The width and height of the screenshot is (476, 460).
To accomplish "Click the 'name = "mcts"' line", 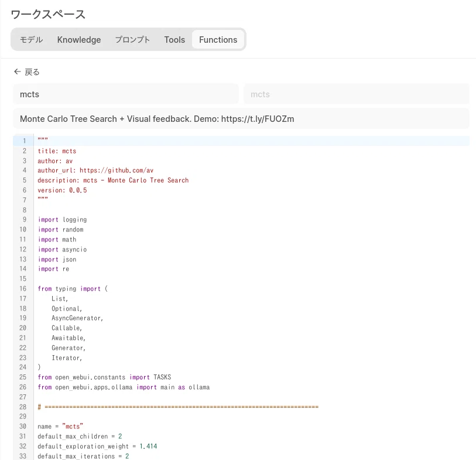I will point(60,427).
